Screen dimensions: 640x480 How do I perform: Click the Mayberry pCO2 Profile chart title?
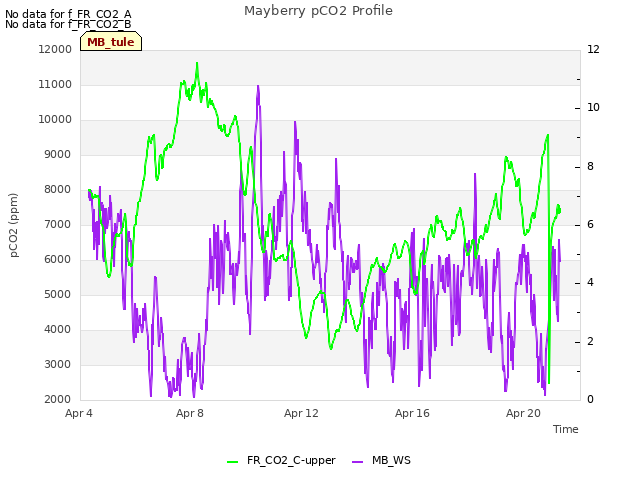318,11
